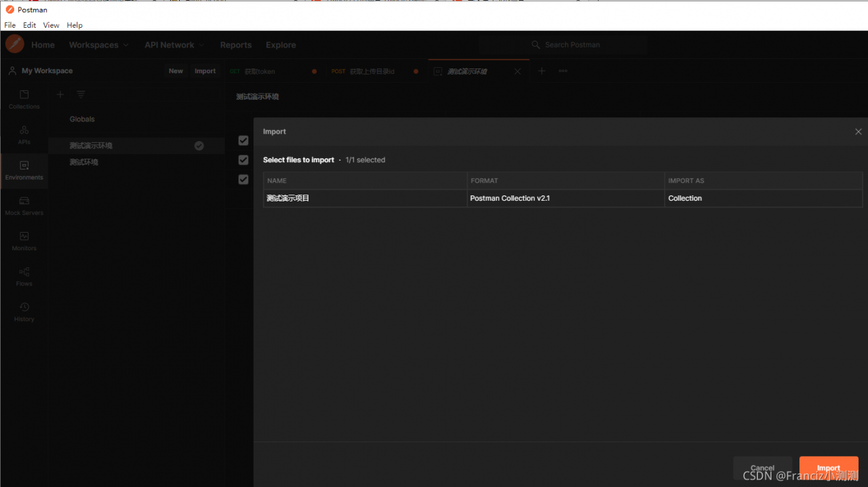This screenshot has height=487, width=868.
Task: Click the Search Postman field
Action: pyautogui.click(x=562, y=45)
